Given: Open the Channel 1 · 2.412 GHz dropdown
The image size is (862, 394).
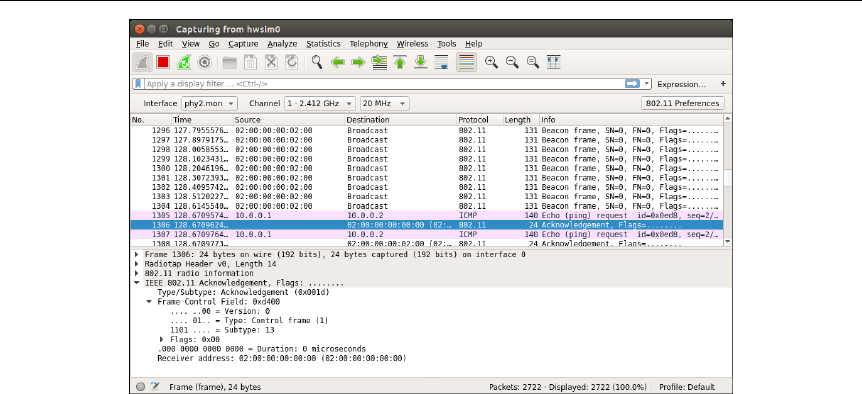Looking at the screenshot, I should point(319,103).
